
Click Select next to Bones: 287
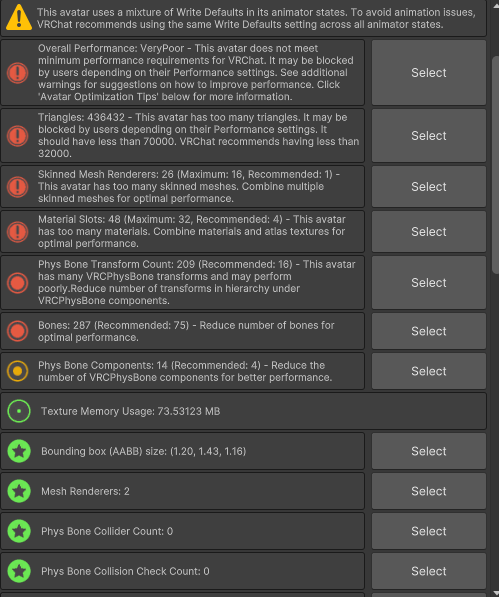429,331
